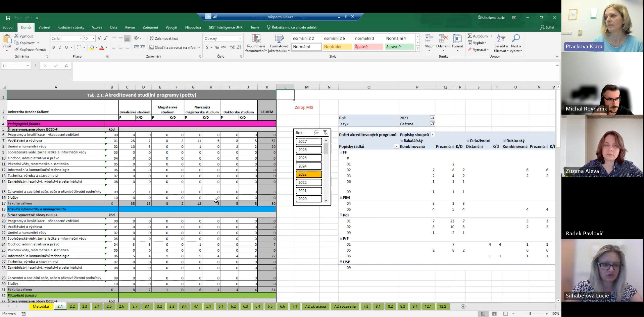Click the increase indent icon
This screenshot has height=317, width=644.
tap(142, 47)
